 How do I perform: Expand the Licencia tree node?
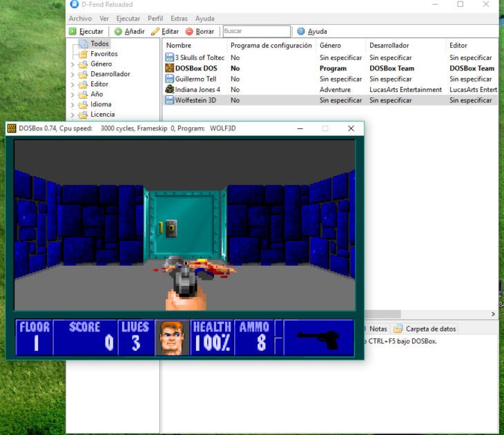pyautogui.click(x=72, y=115)
